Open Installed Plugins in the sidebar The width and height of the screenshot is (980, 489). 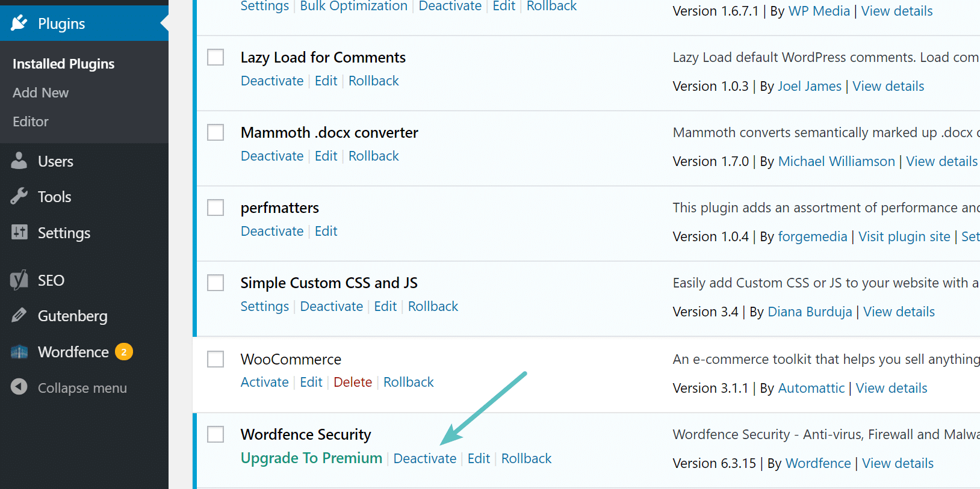(x=63, y=63)
